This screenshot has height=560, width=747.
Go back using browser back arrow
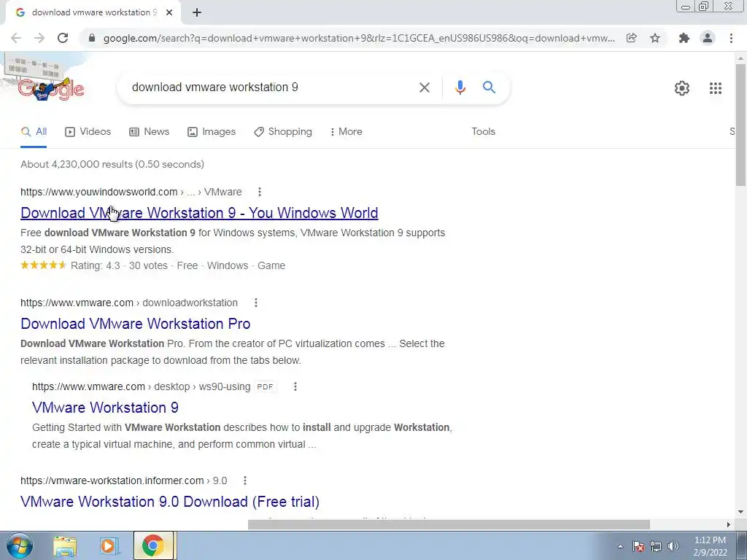[16, 38]
